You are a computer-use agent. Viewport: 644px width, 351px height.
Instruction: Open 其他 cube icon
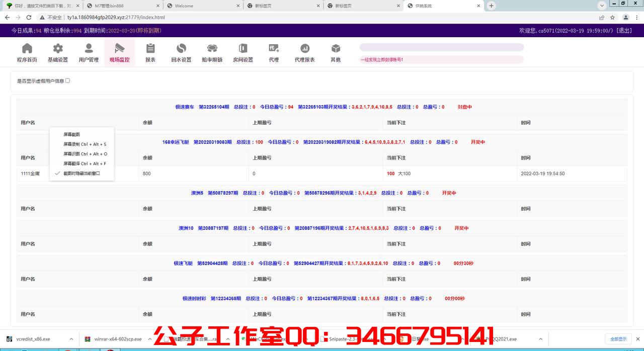click(336, 48)
